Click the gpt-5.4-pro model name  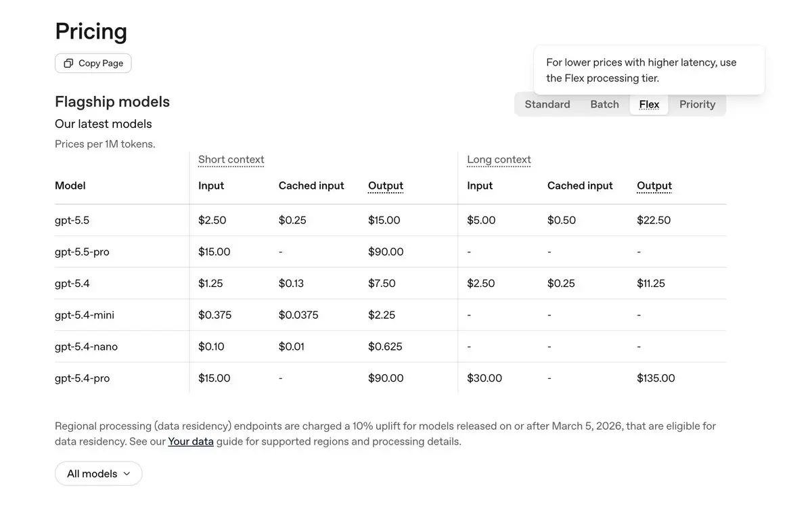point(82,378)
